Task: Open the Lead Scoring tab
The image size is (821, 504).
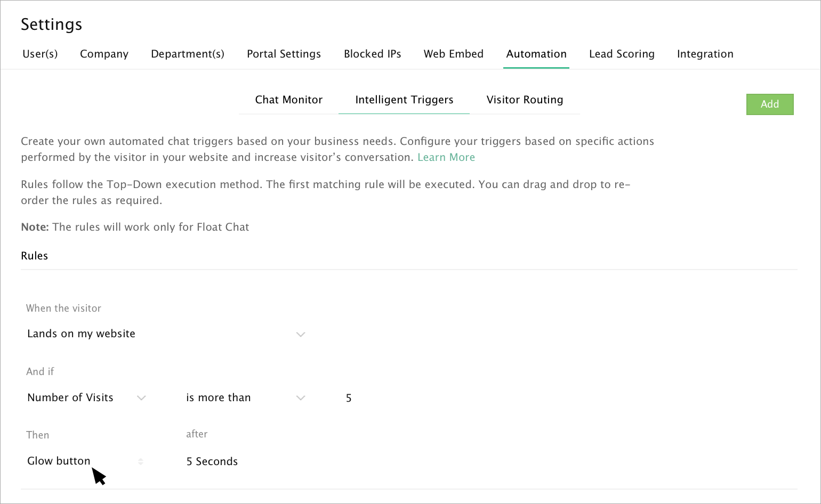Action: [x=622, y=54]
